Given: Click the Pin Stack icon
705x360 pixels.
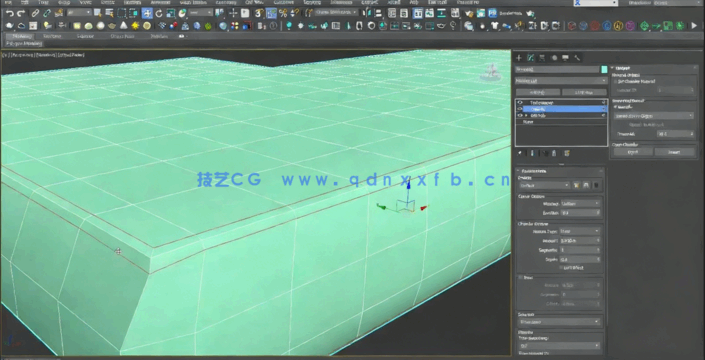Looking at the screenshot, I should pos(520,153).
